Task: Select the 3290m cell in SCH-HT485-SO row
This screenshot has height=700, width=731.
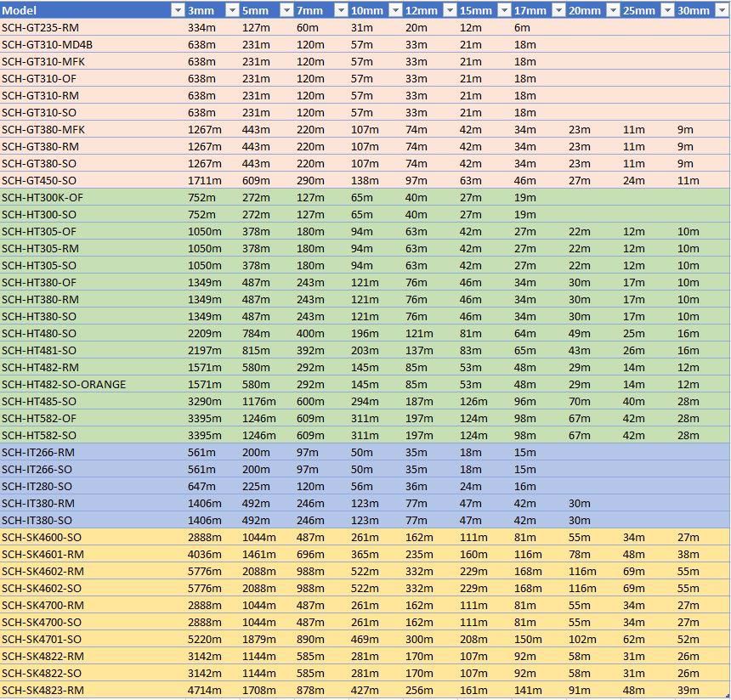Action: (204, 401)
